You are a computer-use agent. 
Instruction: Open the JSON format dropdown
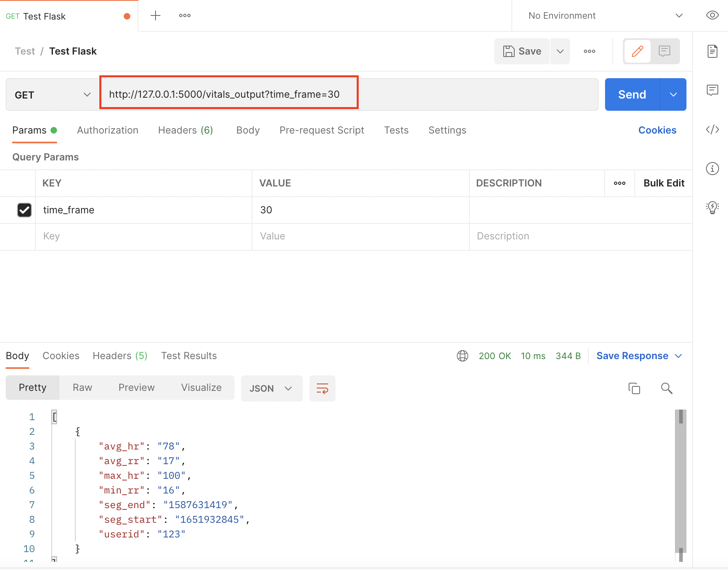click(x=272, y=388)
